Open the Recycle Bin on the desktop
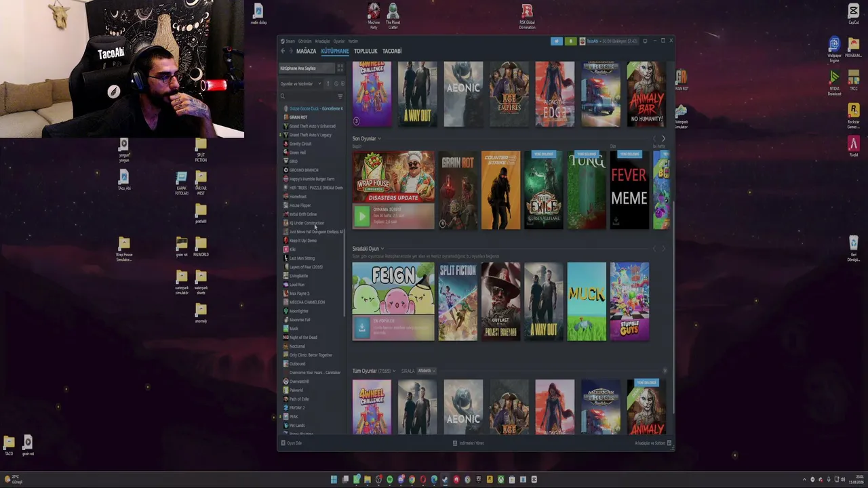868x488 pixels. point(854,248)
